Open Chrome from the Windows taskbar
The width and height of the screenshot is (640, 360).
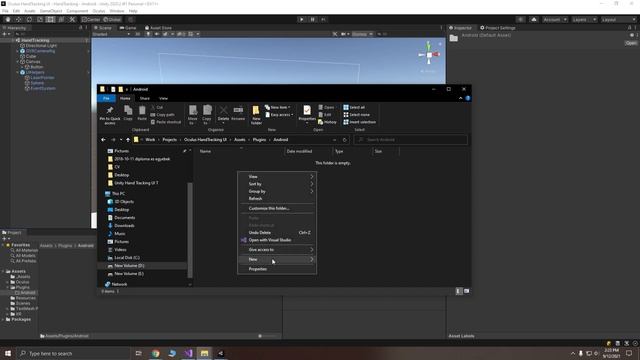click(156, 353)
